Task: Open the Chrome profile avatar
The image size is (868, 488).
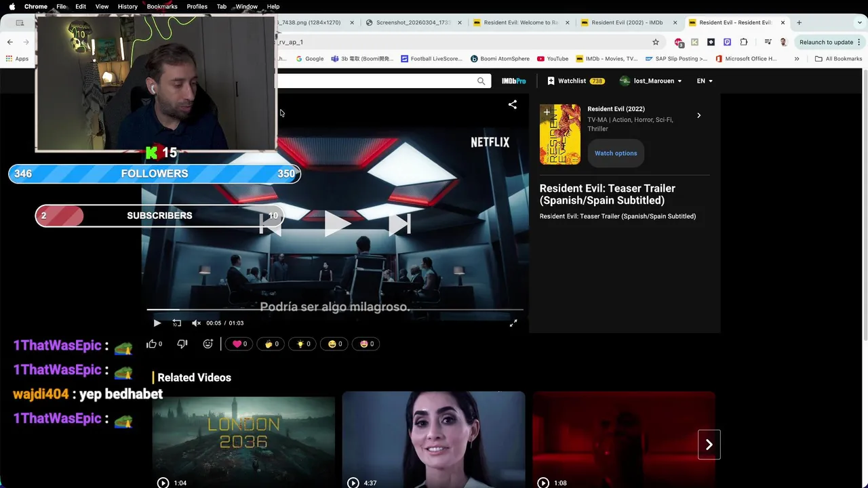Action: point(784,42)
